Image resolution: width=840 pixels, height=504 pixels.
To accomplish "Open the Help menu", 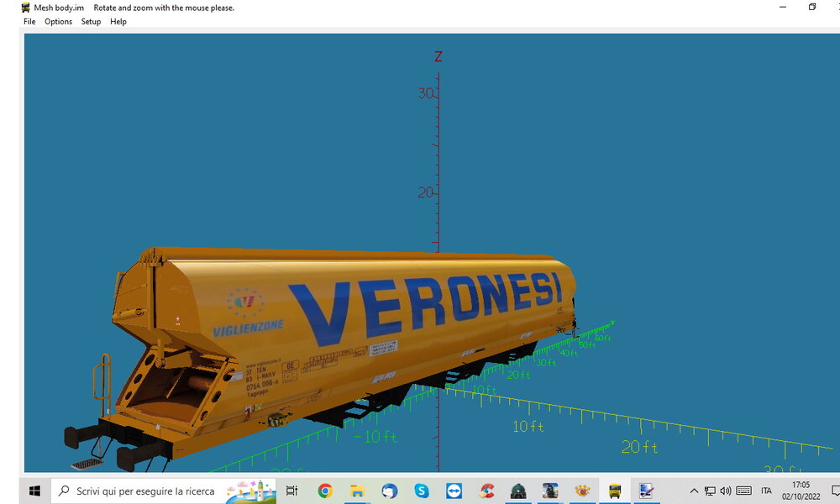I will (118, 22).
